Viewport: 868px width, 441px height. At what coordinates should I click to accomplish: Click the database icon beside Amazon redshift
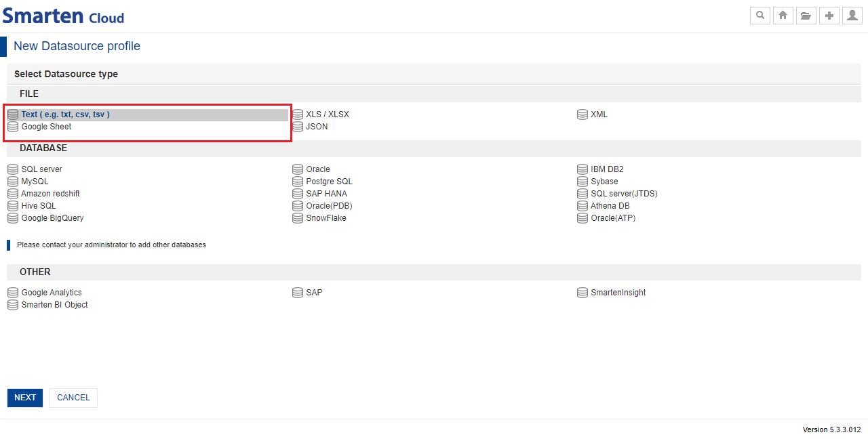(x=13, y=194)
